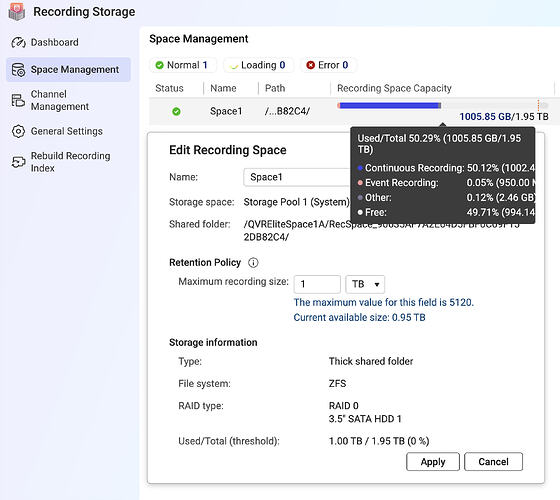The height and width of the screenshot is (500, 560).
Task: Click the Dashboard gauge icon
Action: (x=18, y=42)
